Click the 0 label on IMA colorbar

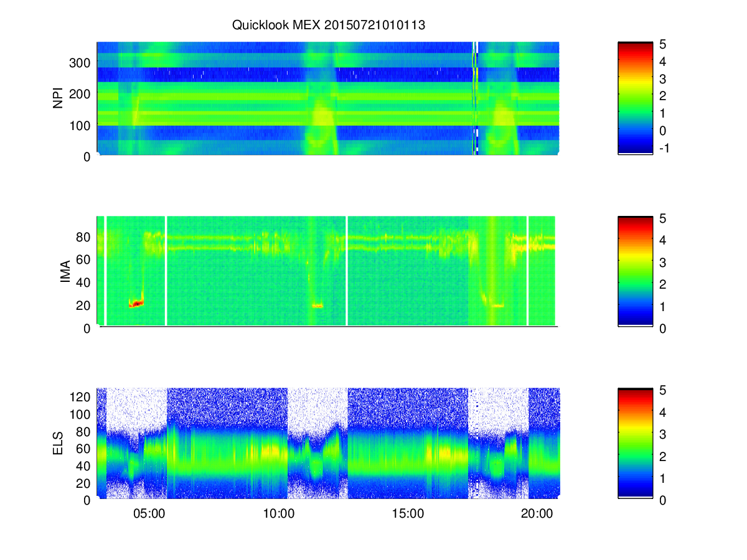click(664, 329)
